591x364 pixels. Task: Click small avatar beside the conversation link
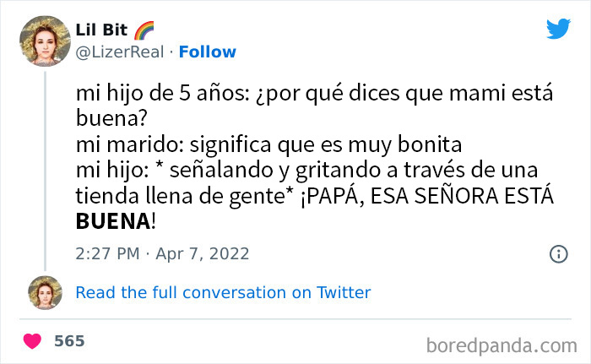point(44,292)
